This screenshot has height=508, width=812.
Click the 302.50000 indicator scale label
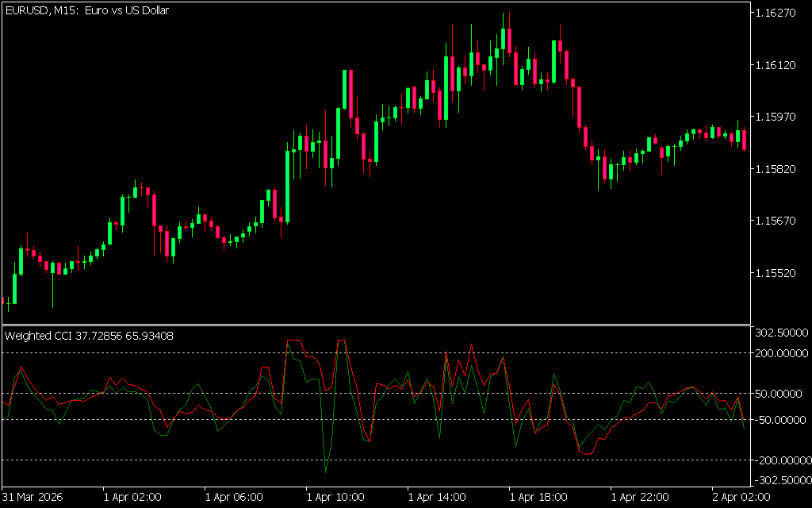coord(781,333)
